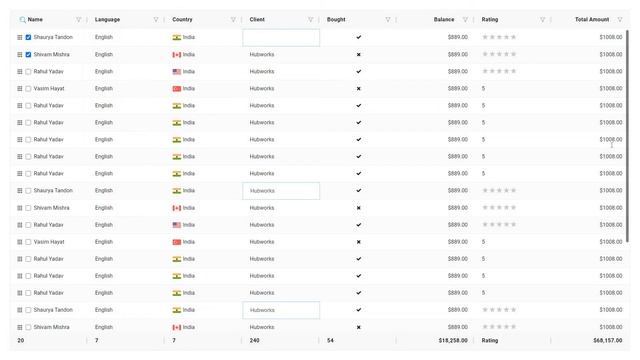This screenshot has height=360, width=640.
Task: Sort by the Country column header
Action: 182,20
